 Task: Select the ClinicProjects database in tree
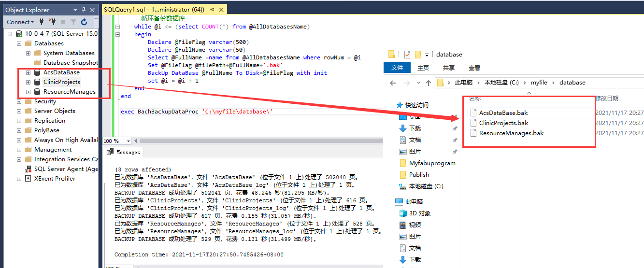[61, 82]
